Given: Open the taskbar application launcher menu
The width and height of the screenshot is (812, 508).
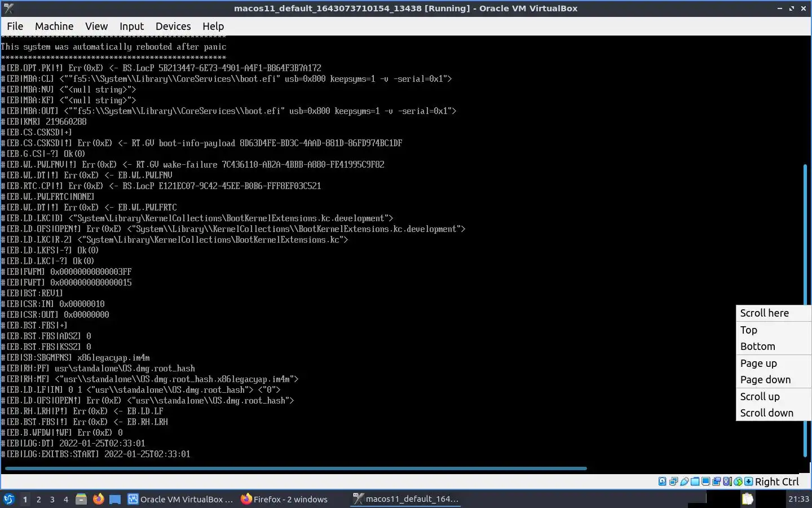Looking at the screenshot, I should [x=8, y=499].
